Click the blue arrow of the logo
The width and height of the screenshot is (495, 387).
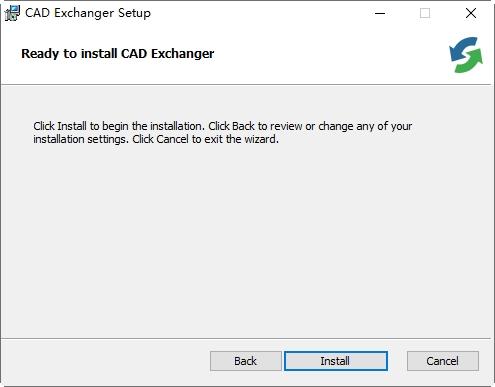(x=462, y=49)
